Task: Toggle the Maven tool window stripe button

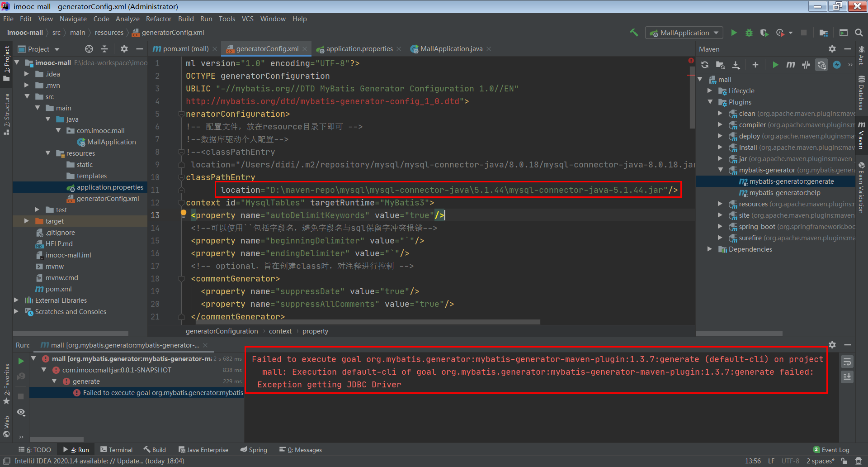Action: pos(862,135)
